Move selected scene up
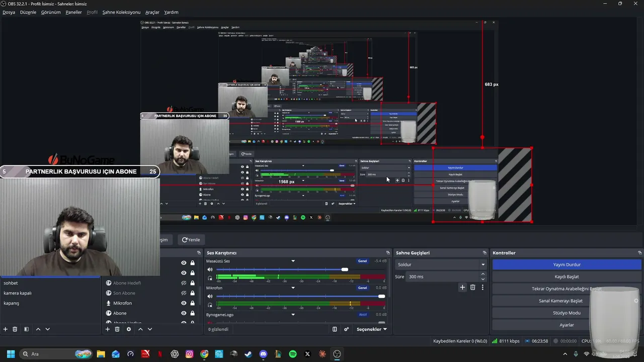 (x=38, y=329)
